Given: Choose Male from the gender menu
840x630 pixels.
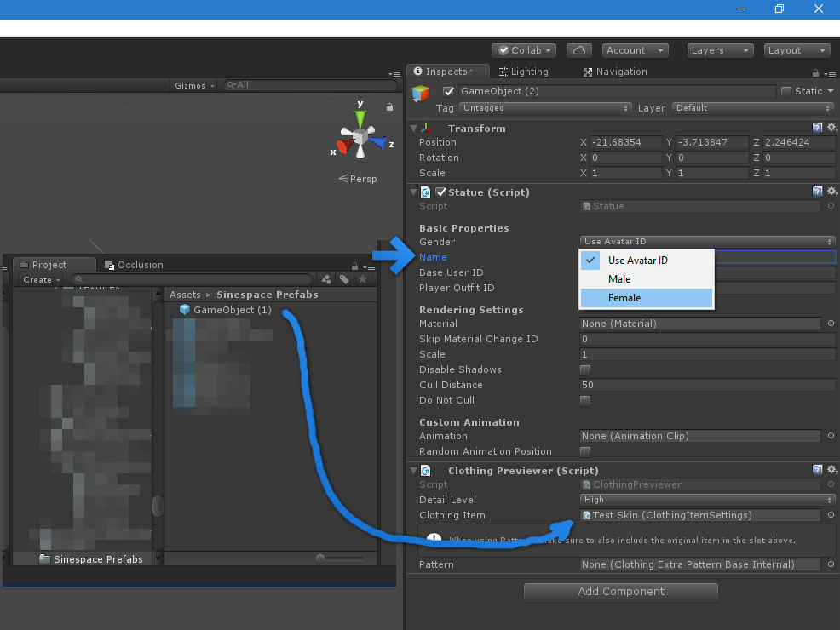Looking at the screenshot, I should [647, 279].
